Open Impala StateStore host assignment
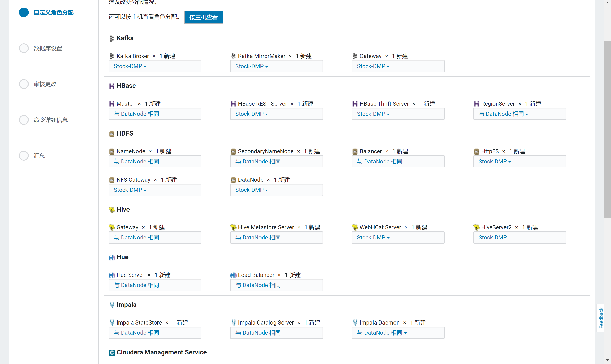This screenshot has width=611, height=364. (155, 333)
